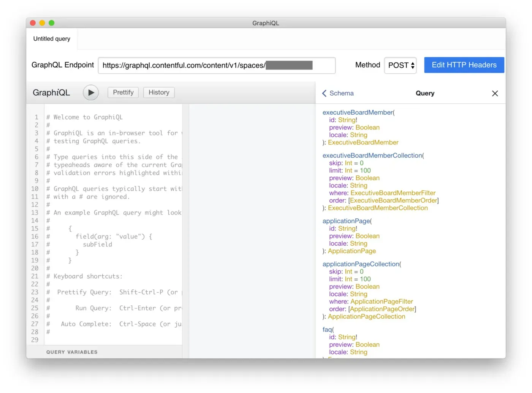Click the Edit HTTP Headers button
This screenshot has height=393, width=532.
[x=464, y=65]
